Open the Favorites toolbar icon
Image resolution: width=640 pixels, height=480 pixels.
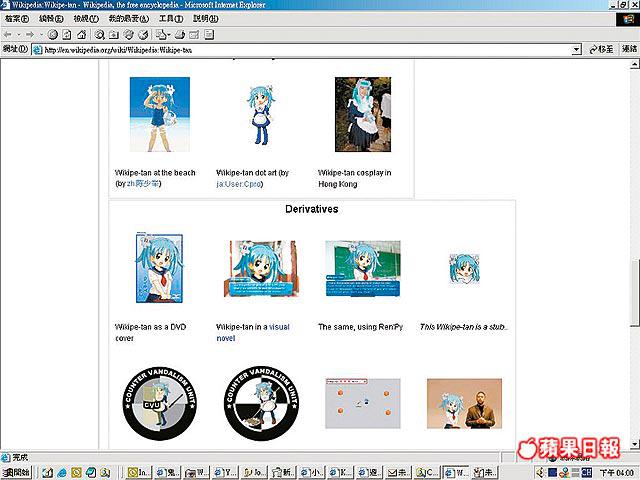pyautogui.click(x=114, y=34)
